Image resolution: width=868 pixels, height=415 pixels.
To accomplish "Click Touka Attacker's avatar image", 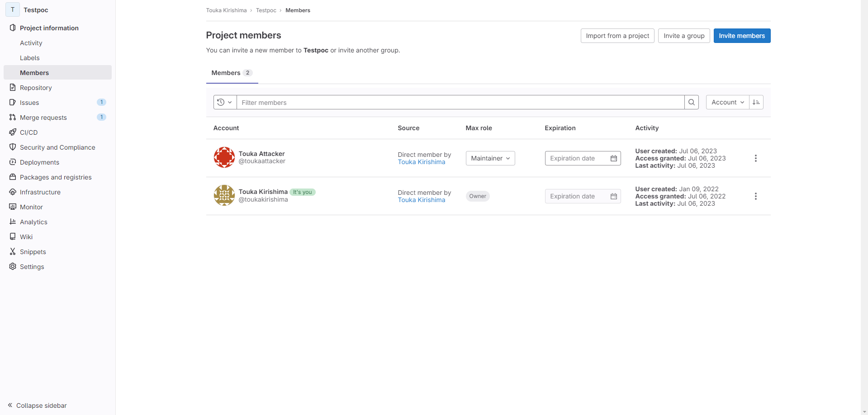I will click(224, 157).
